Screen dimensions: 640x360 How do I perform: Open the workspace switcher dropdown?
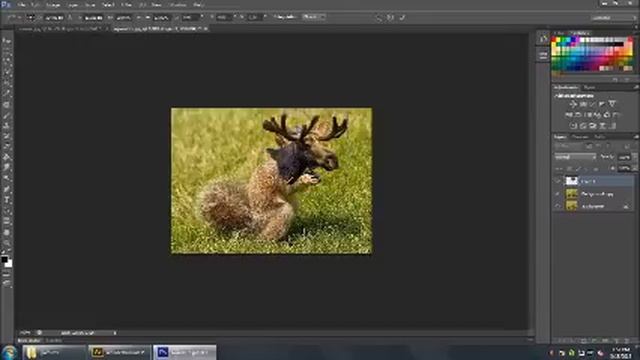pyautogui.click(x=614, y=18)
